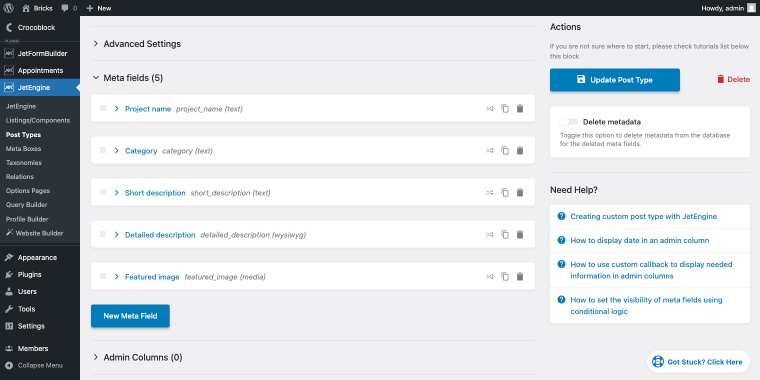Add a New Meta Field
760x380 pixels.
130,316
